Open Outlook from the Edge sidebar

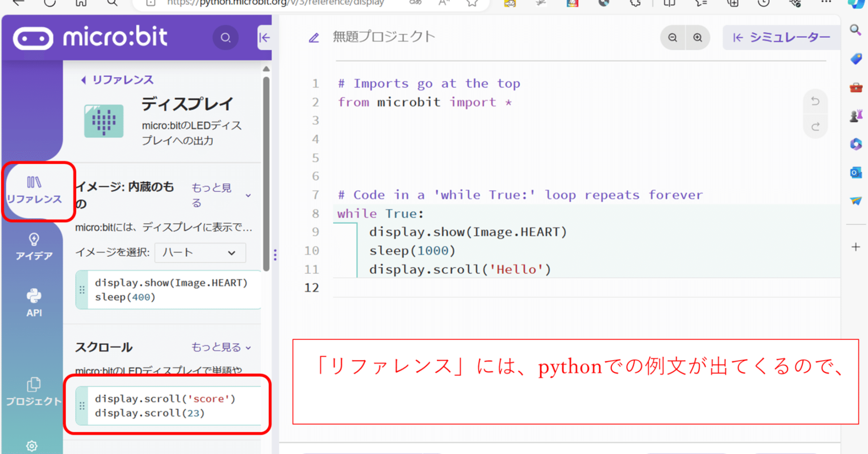point(856,172)
